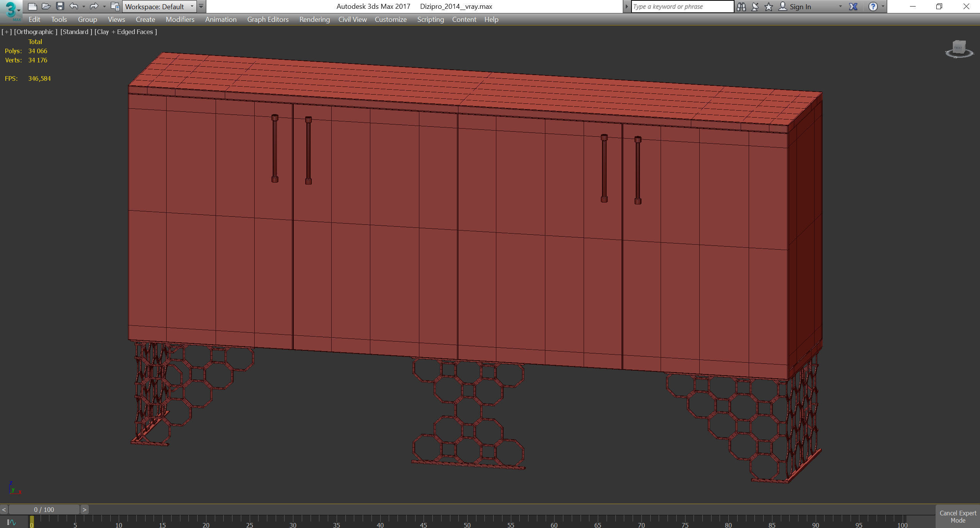
Task: Open the Modifiers menu
Action: (x=180, y=20)
